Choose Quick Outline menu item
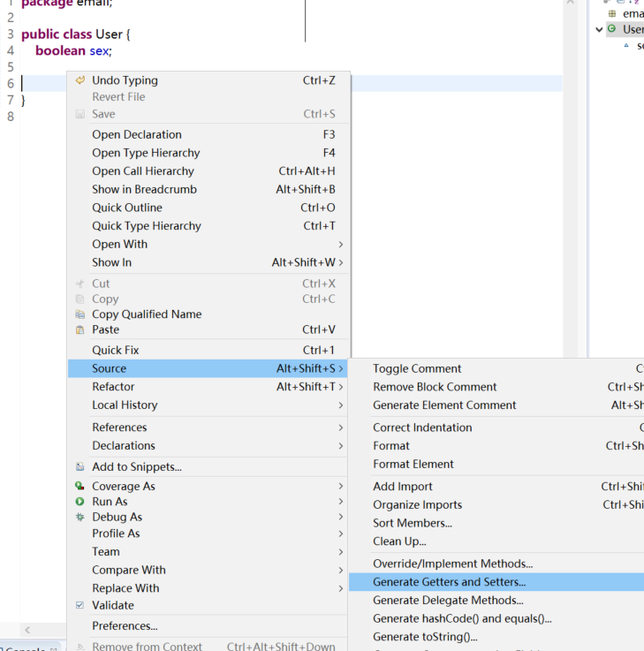Image resolution: width=644 pixels, height=651 pixels. click(208, 208)
